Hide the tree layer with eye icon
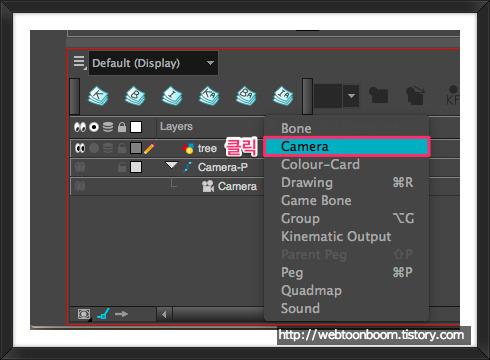 80,148
